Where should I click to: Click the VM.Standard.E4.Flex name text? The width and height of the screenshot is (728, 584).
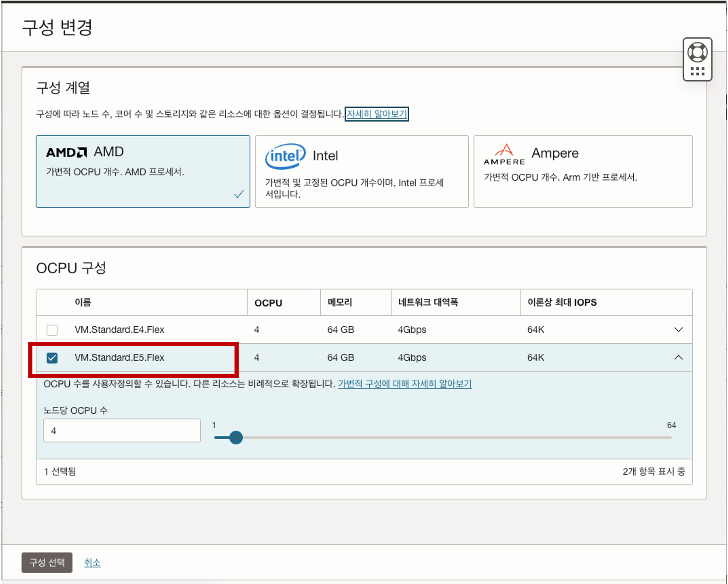point(119,330)
